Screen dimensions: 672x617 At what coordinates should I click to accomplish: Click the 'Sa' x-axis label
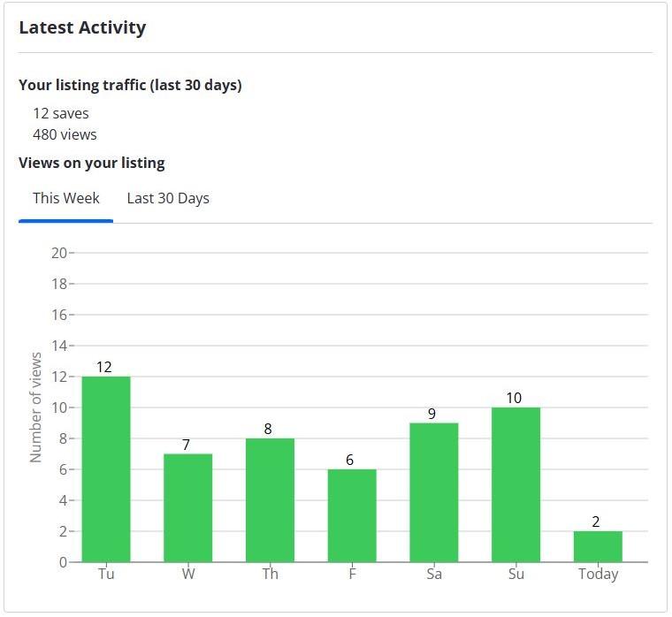tap(433, 575)
